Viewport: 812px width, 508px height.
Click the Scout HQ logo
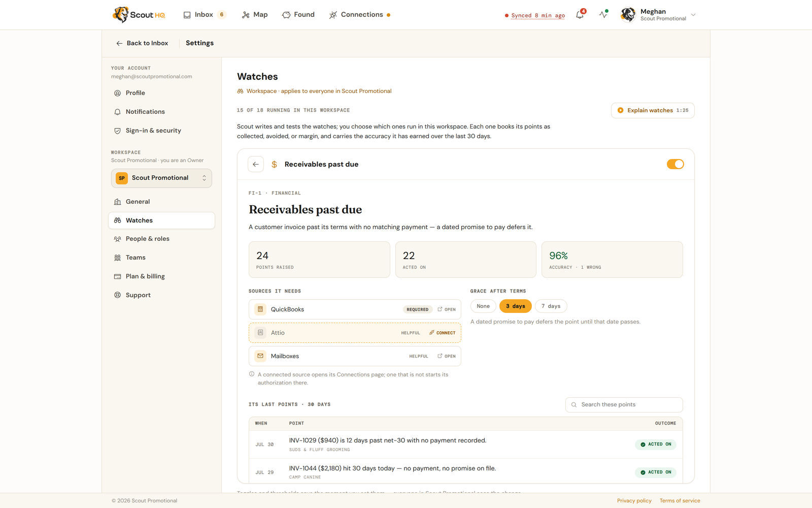pos(139,15)
